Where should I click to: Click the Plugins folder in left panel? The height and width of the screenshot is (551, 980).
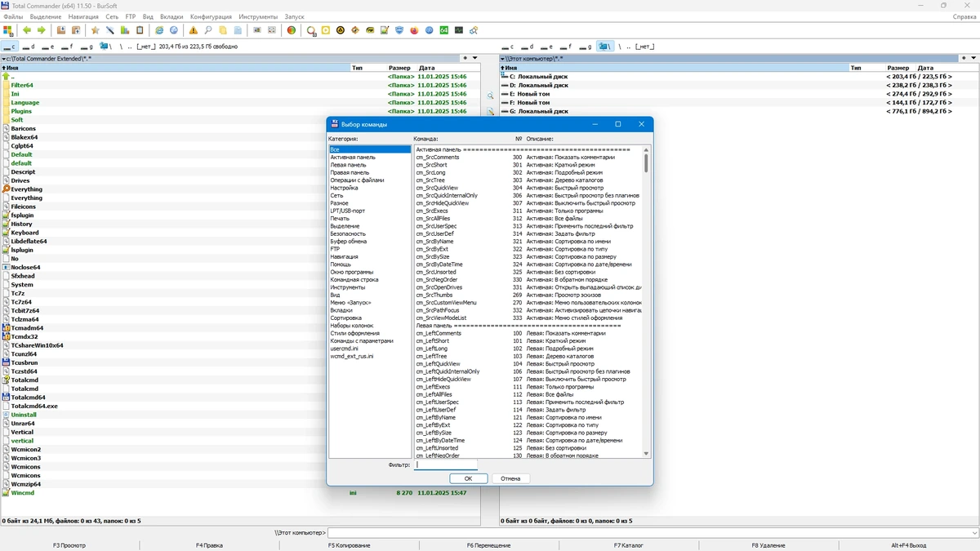click(x=21, y=111)
